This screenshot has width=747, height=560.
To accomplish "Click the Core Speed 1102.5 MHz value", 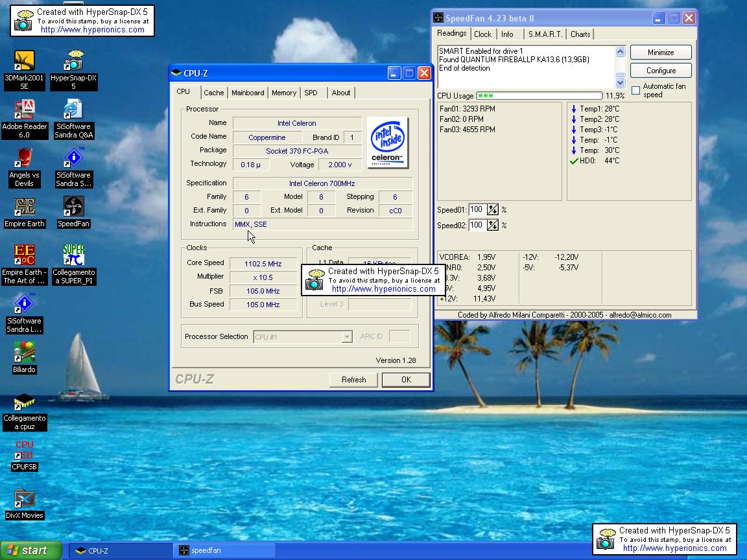I will coord(263,264).
